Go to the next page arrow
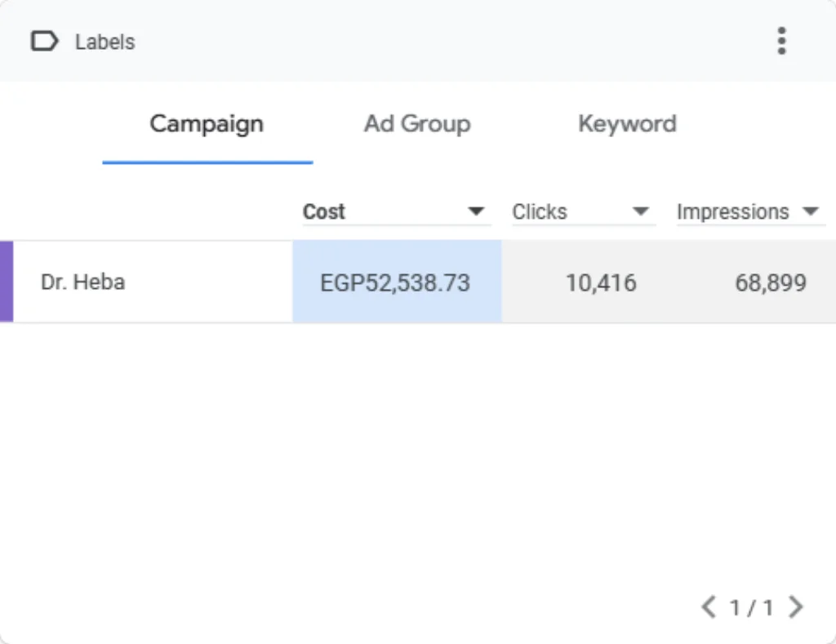The image size is (836, 644). (796, 607)
